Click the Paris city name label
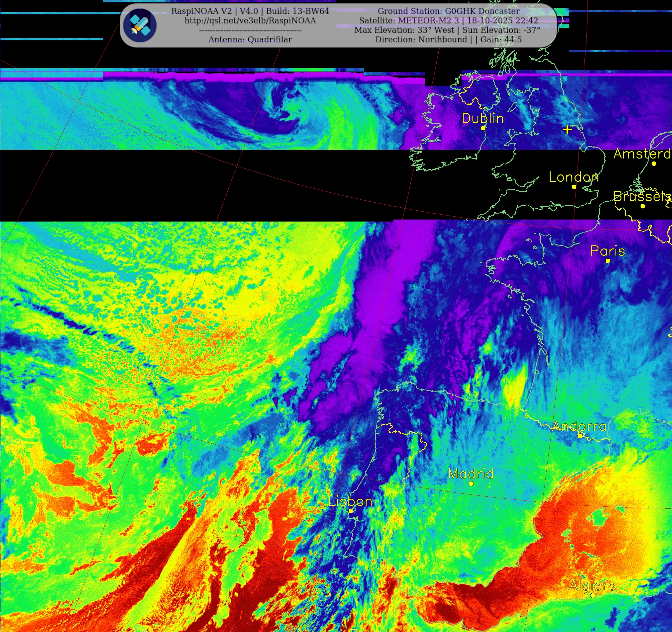672x632 pixels. 607,251
